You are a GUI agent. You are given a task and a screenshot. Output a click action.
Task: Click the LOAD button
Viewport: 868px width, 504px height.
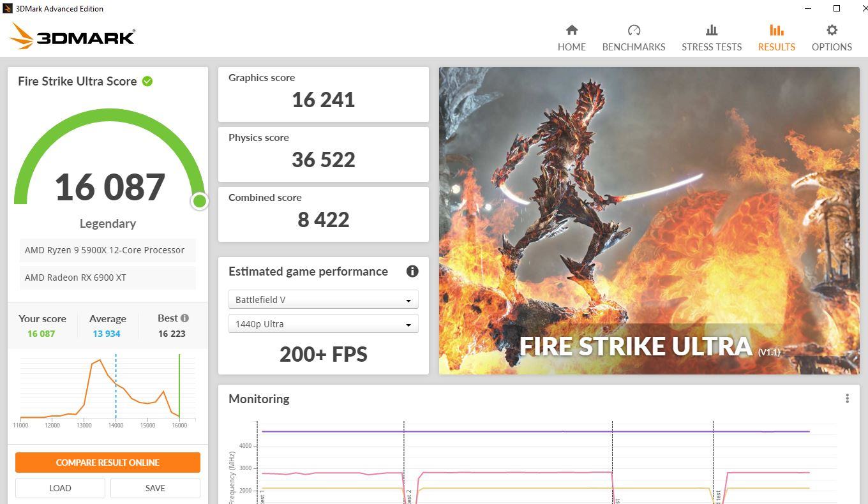pyautogui.click(x=60, y=488)
